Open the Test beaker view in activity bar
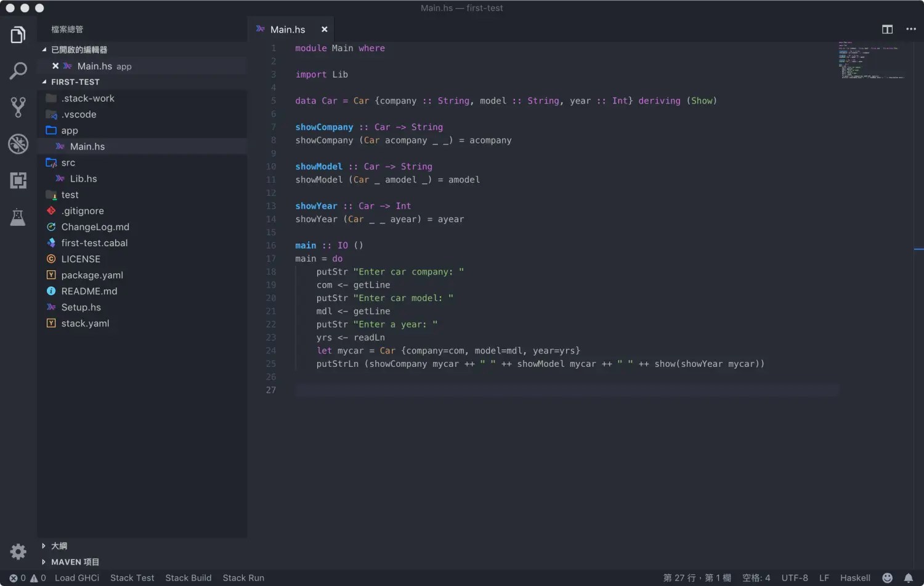Viewport: 924px width, 586px height. 18,217
